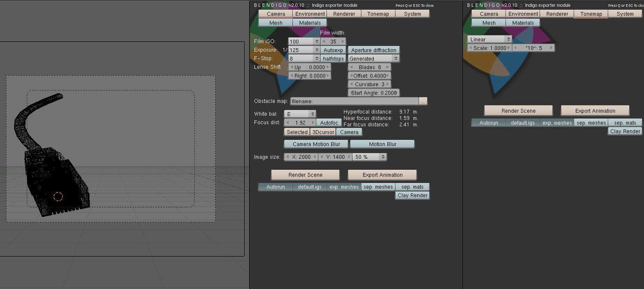Toggle Aperture diffraction
The width and height of the screenshot is (644, 289).
click(374, 50)
